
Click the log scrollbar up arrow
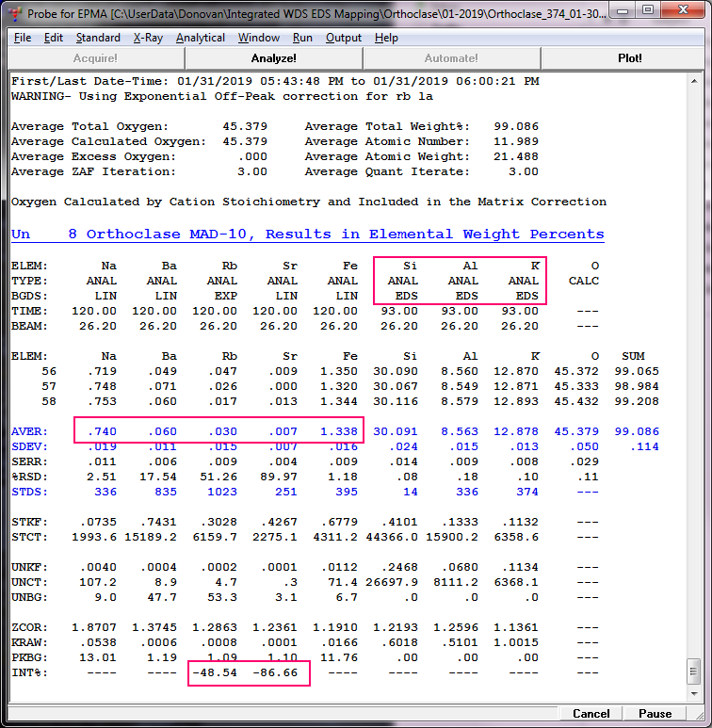tap(695, 79)
